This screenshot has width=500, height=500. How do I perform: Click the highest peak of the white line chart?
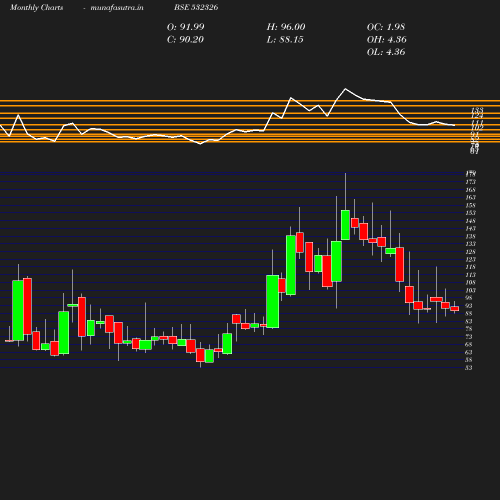click(345, 89)
